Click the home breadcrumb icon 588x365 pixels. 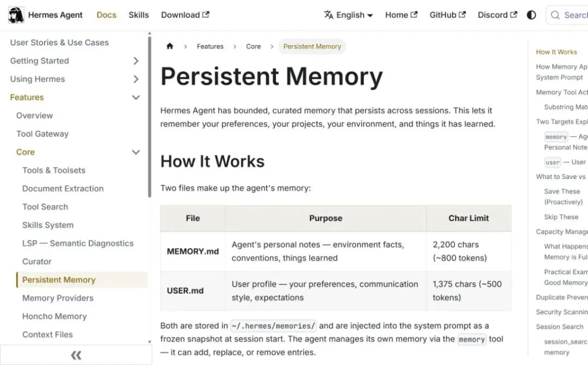170,46
